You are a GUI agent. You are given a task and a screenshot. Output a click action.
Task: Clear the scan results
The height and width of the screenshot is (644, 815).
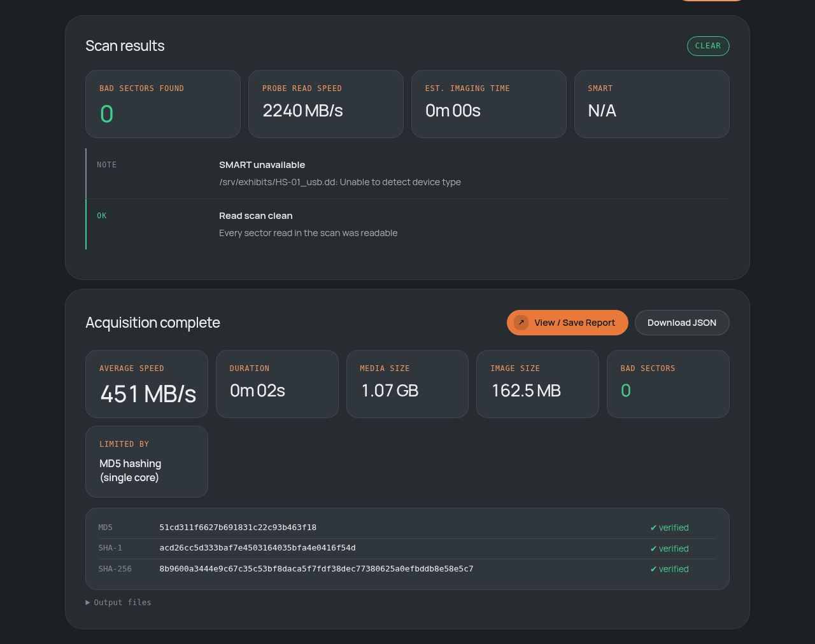point(708,46)
